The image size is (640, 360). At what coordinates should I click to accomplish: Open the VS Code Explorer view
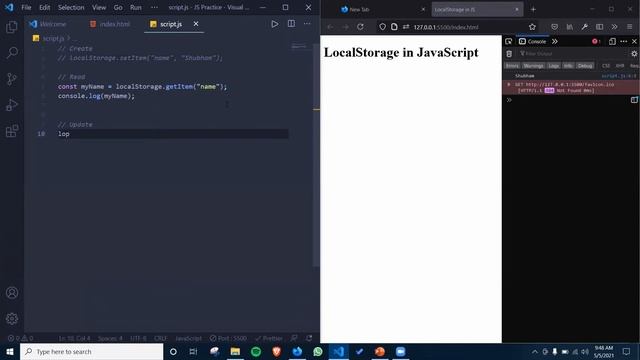click(12, 27)
